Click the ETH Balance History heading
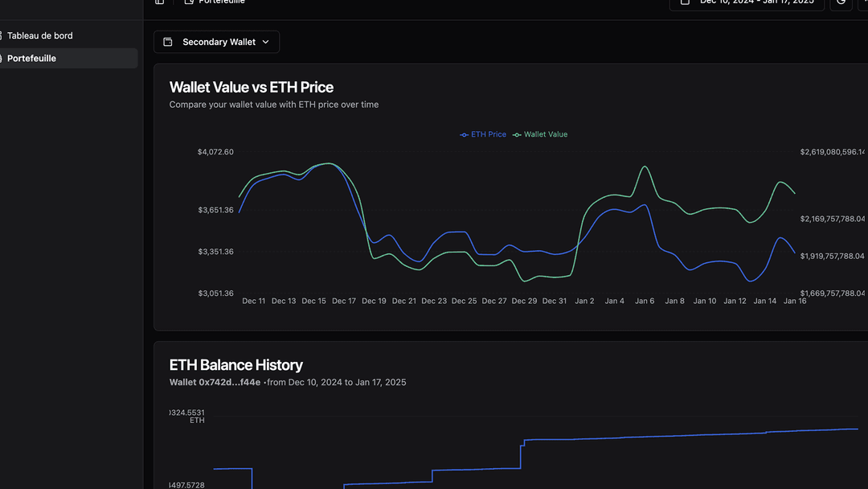868x489 pixels. (x=235, y=365)
